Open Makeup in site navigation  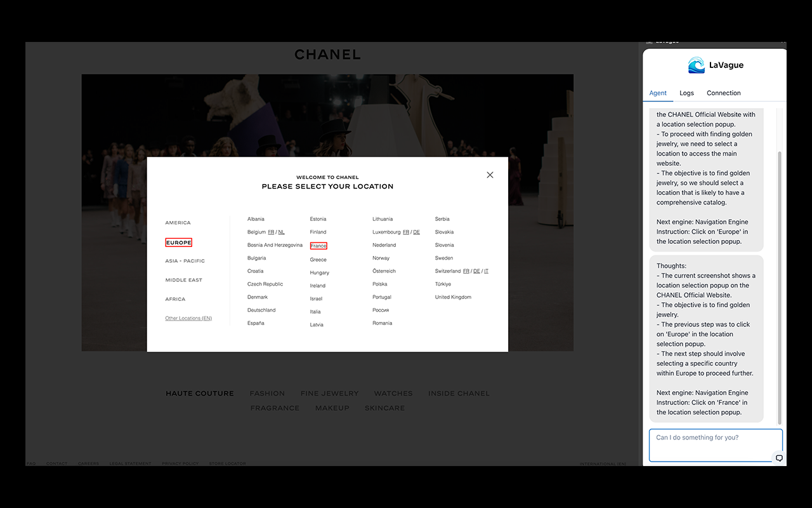(x=332, y=408)
